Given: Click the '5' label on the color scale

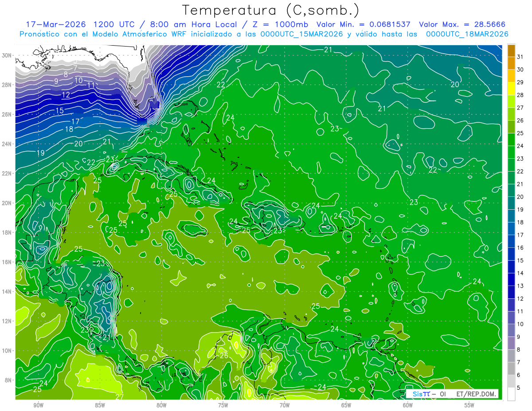Looking at the screenshot, I should pyautogui.click(x=519, y=388).
